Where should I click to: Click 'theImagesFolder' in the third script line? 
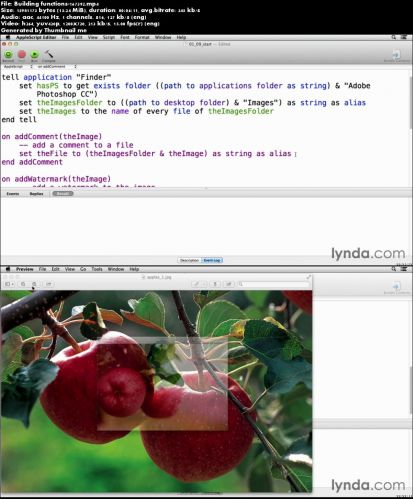click(69, 103)
